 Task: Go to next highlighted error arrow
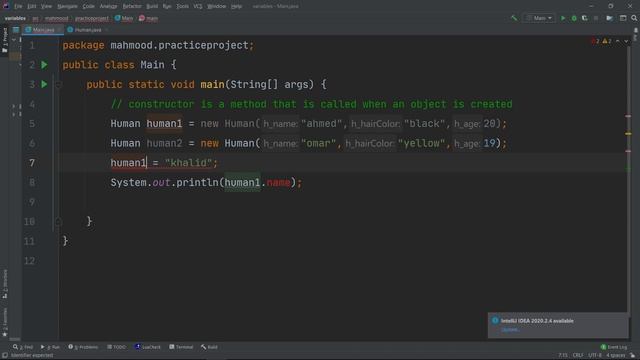coord(626,41)
